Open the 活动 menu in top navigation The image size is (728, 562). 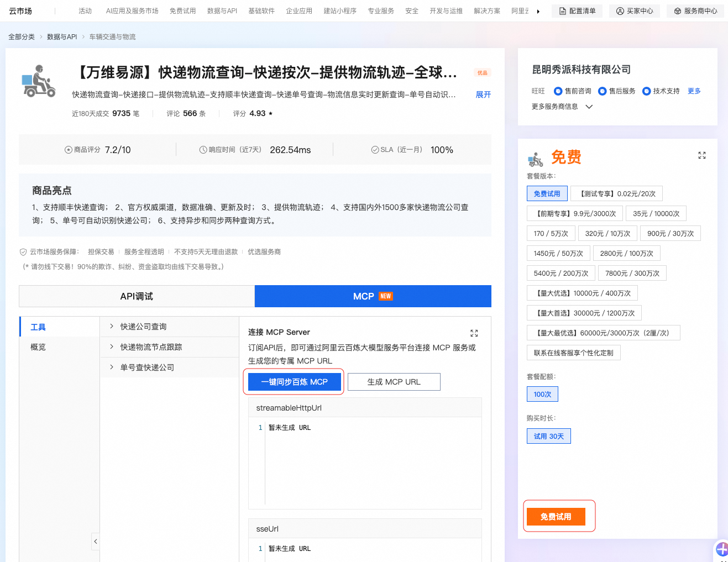85,11
